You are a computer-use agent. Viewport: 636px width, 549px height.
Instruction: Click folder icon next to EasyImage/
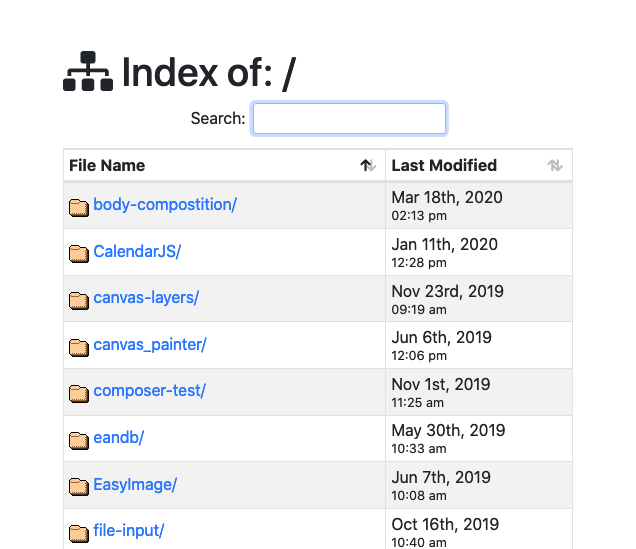(x=79, y=487)
